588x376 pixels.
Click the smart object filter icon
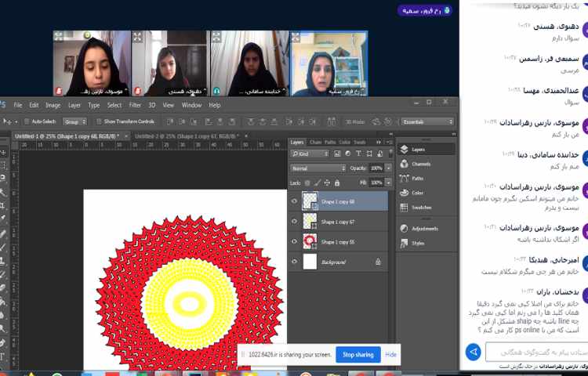pos(380,154)
